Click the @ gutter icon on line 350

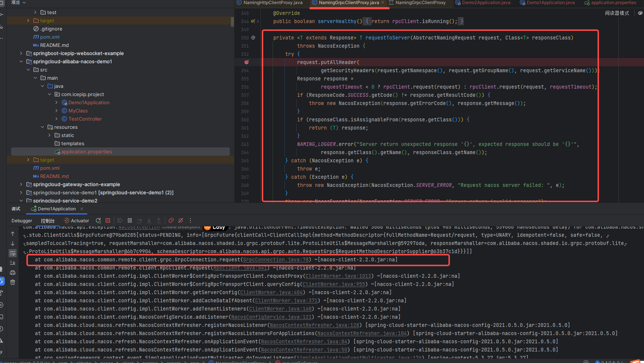(x=253, y=38)
